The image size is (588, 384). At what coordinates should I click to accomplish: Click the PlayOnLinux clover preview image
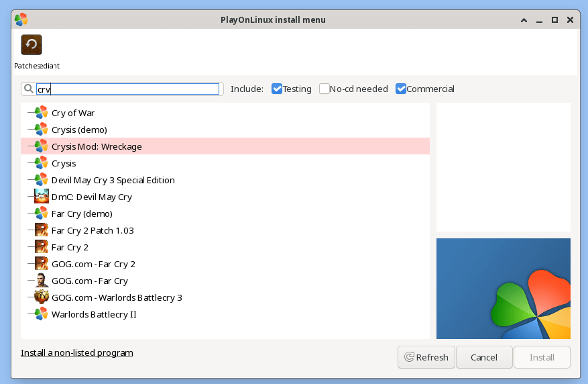504,289
